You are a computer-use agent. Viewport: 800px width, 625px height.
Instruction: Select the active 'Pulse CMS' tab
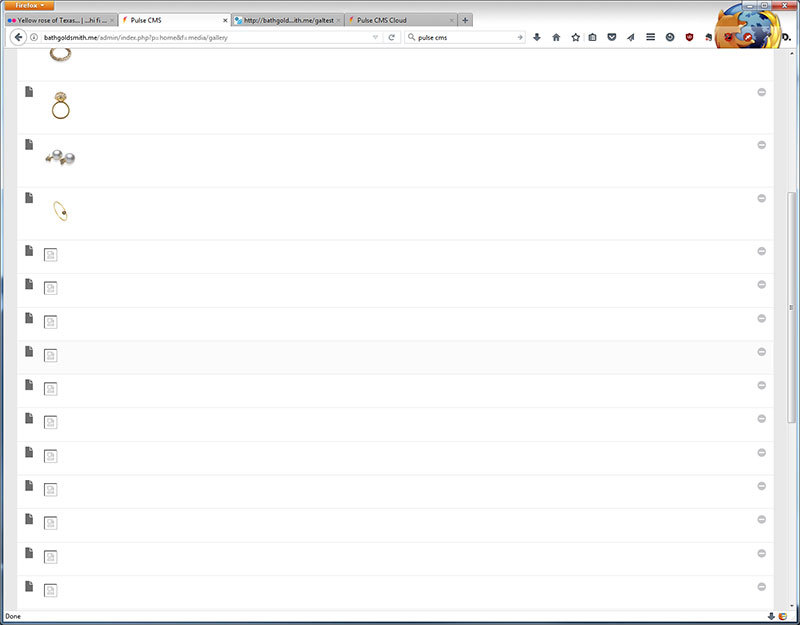coord(174,20)
